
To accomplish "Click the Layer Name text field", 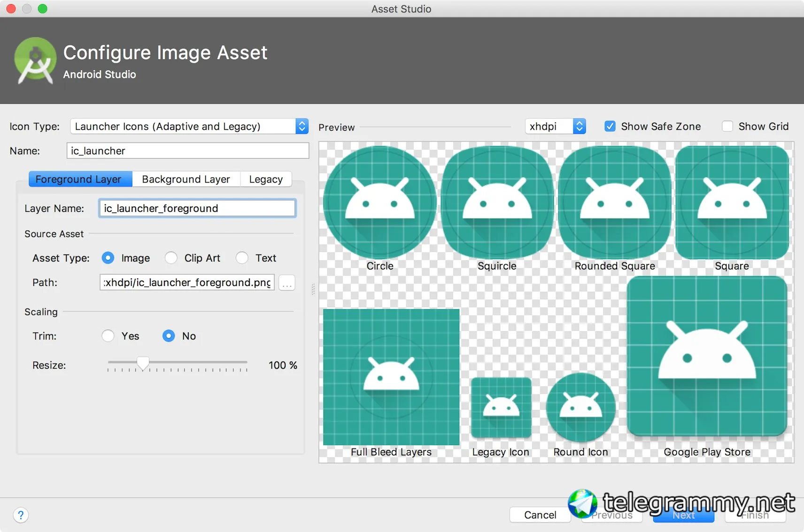I will click(197, 208).
